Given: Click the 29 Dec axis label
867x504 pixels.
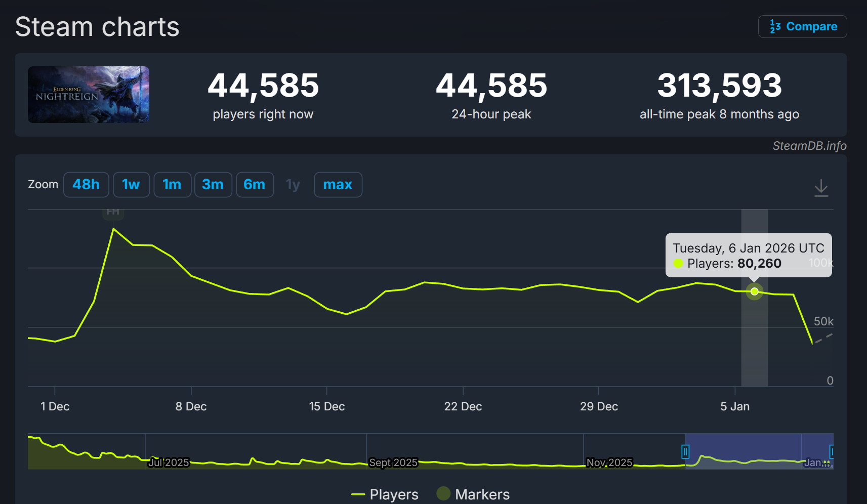Looking at the screenshot, I should (x=599, y=406).
